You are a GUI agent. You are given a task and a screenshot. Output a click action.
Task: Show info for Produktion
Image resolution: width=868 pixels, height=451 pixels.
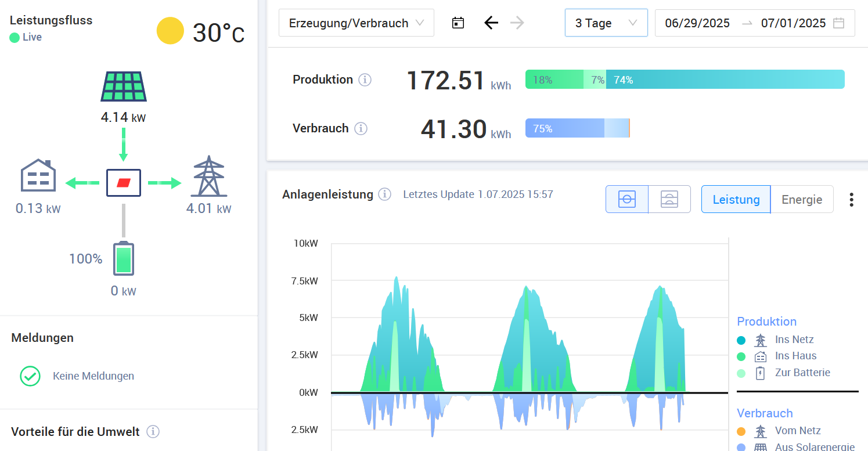[x=365, y=80]
